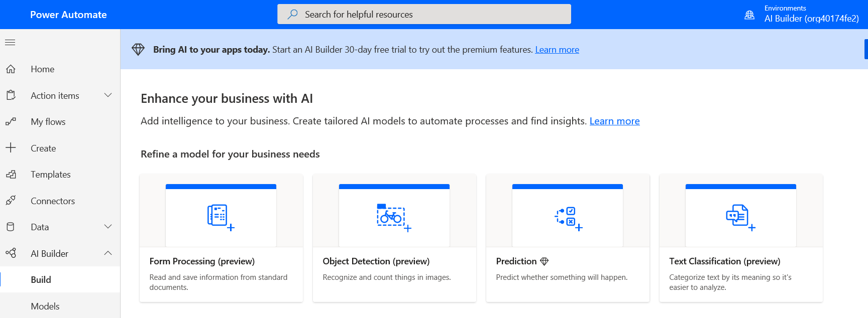Click the Prediction description text
This screenshot has height=318, width=868.
point(562,277)
